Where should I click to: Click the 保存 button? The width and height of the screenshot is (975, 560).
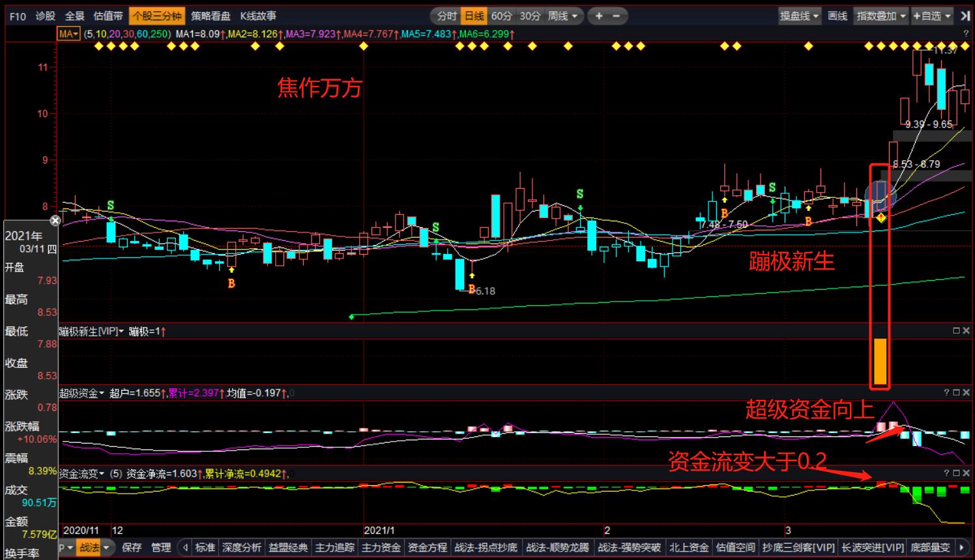click(132, 548)
